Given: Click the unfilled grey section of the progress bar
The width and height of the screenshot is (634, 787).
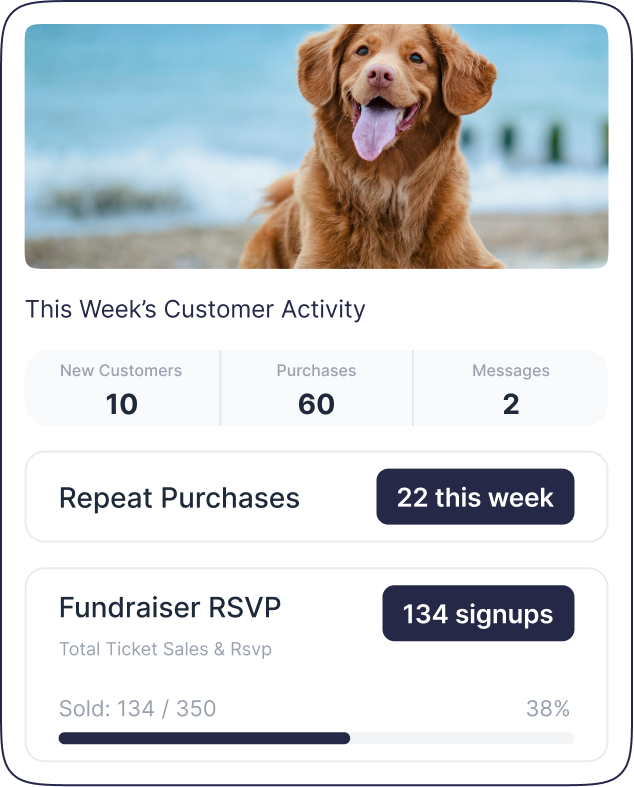Looking at the screenshot, I should (462, 738).
